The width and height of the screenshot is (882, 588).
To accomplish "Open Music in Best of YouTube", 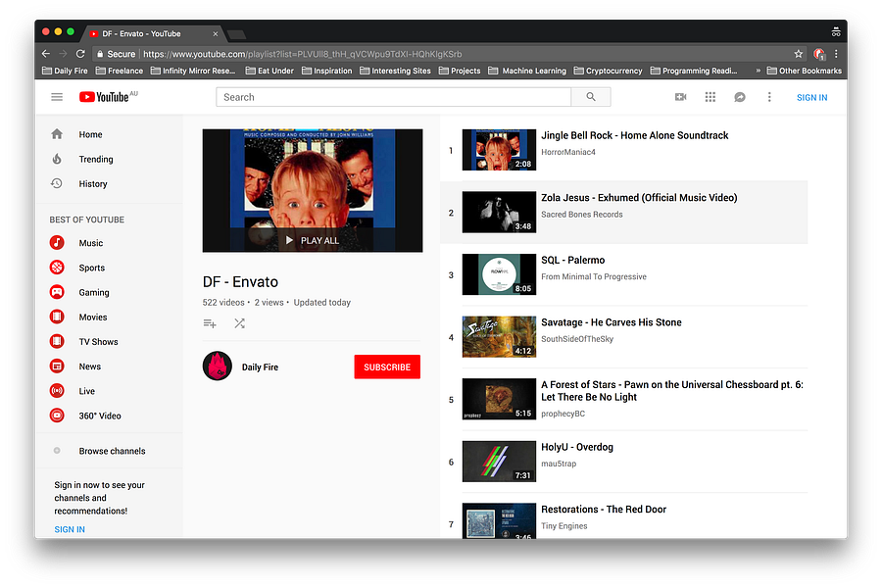I will 90,243.
